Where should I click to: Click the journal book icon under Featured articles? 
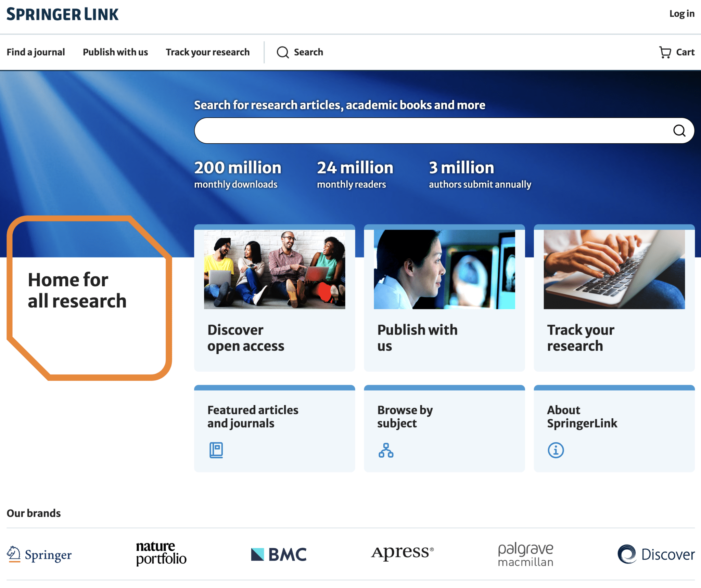point(216,450)
